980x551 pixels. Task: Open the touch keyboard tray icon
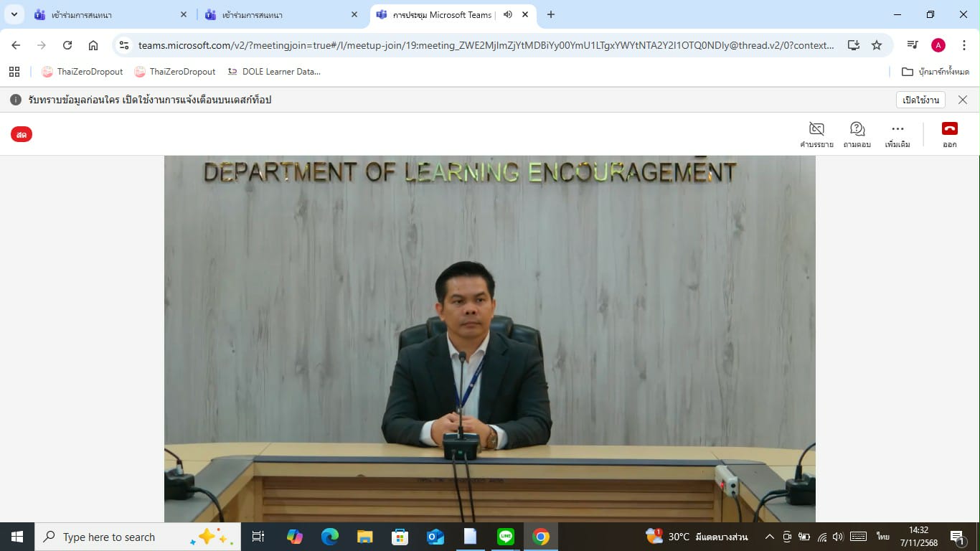[x=858, y=537]
